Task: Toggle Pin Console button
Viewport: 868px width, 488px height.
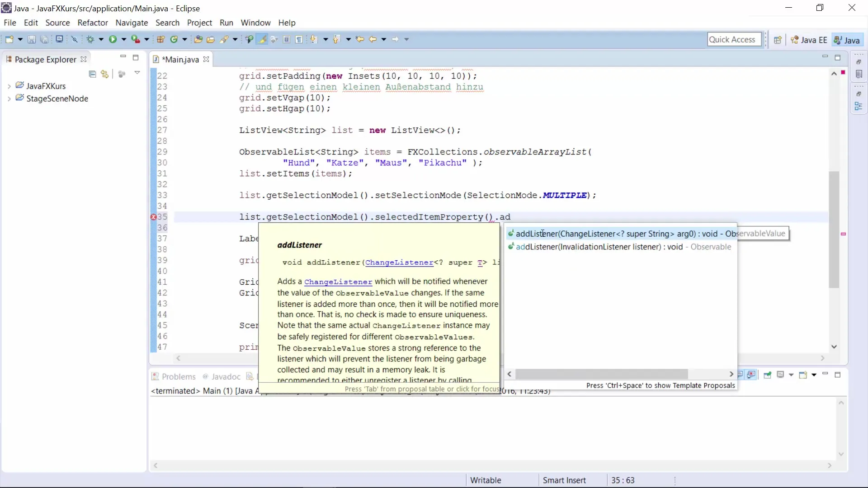Action: (x=767, y=375)
